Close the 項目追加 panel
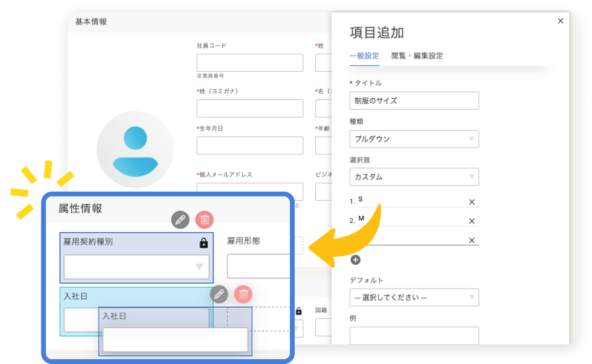Image resolution: width=592 pixels, height=364 pixels. point(561,21)
